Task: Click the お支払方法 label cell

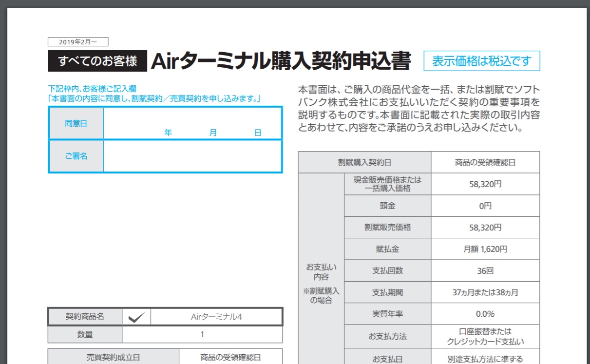Action: (388, 336)
